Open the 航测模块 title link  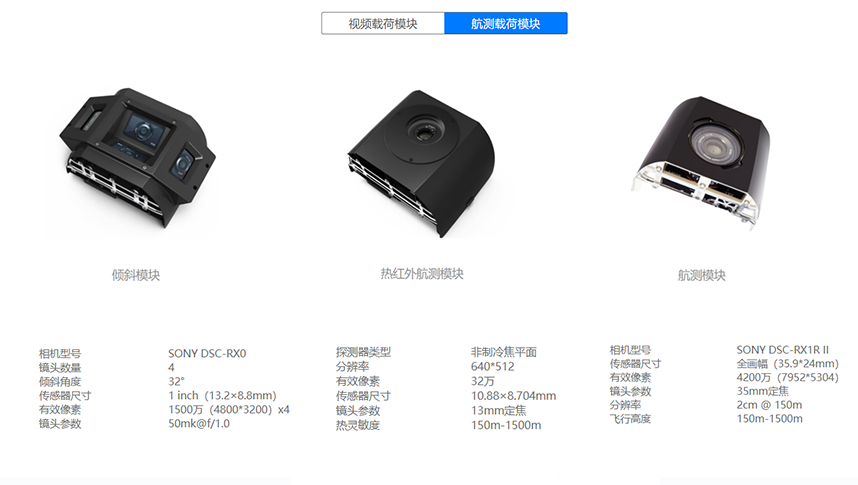702,275
